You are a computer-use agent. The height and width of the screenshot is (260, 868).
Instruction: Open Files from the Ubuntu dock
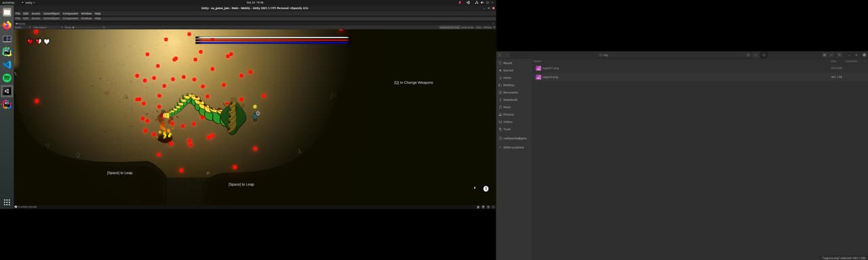pyautogui.click(x=7, y=12)
